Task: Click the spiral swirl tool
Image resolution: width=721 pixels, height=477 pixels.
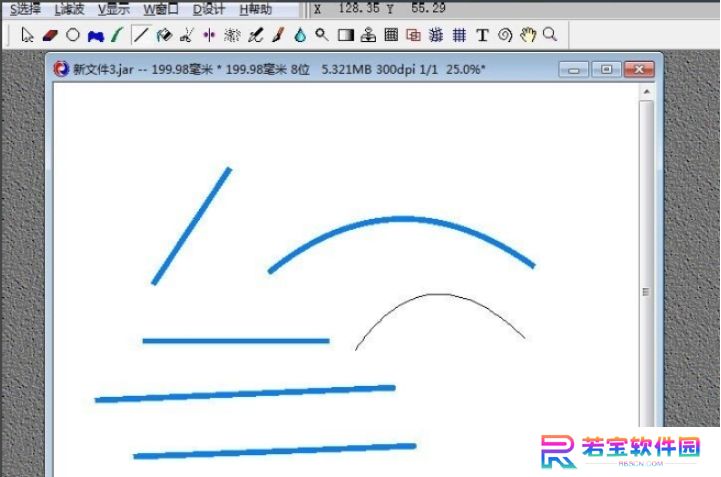Action: pos(505,35)
